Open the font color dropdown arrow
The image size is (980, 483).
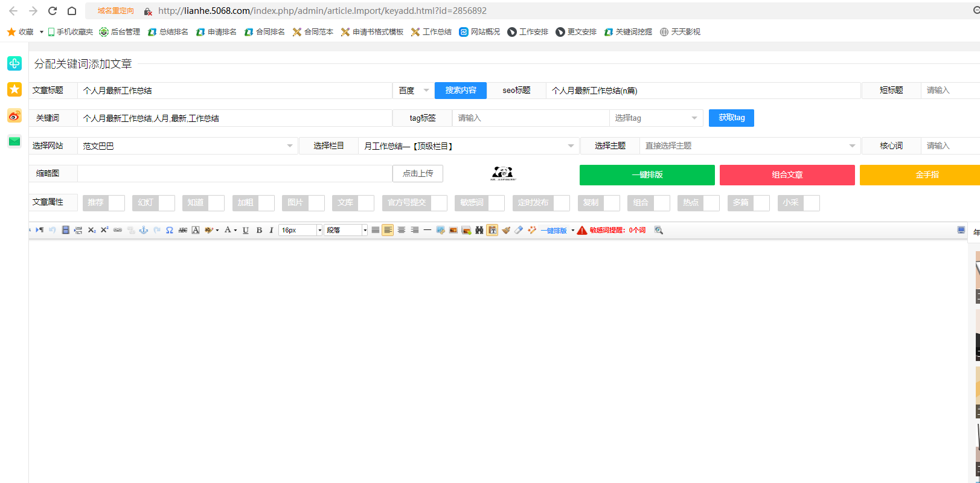pos(235,230)
